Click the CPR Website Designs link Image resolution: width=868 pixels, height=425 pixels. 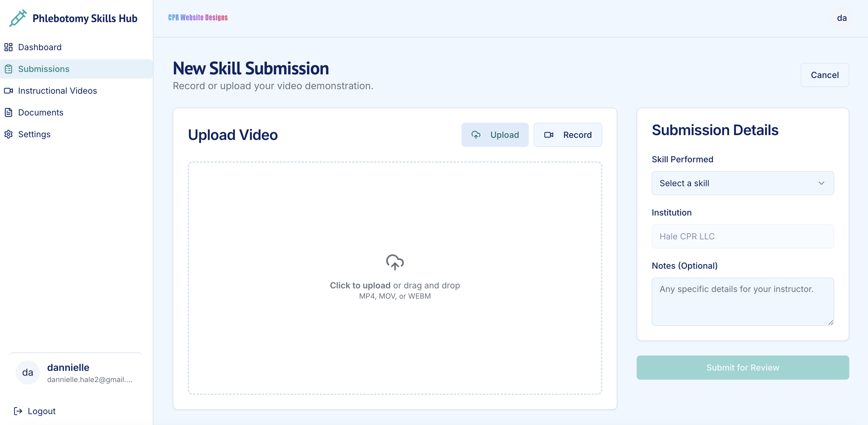(x=198, y=18)
